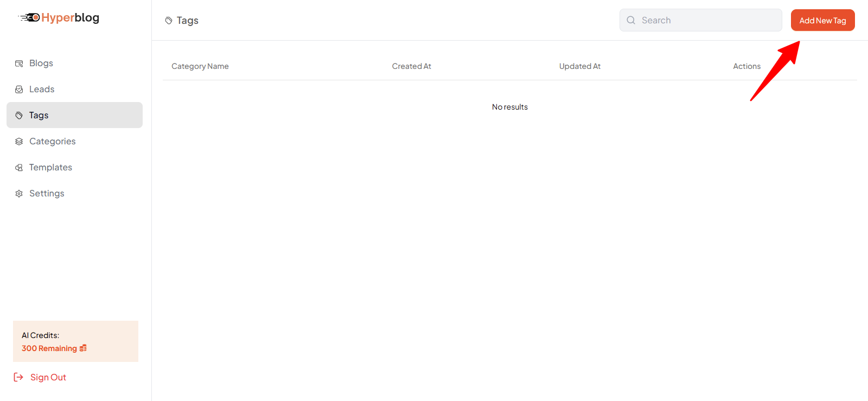Click the Settings gear icon

pyautogui.click(x=19, y=194)
